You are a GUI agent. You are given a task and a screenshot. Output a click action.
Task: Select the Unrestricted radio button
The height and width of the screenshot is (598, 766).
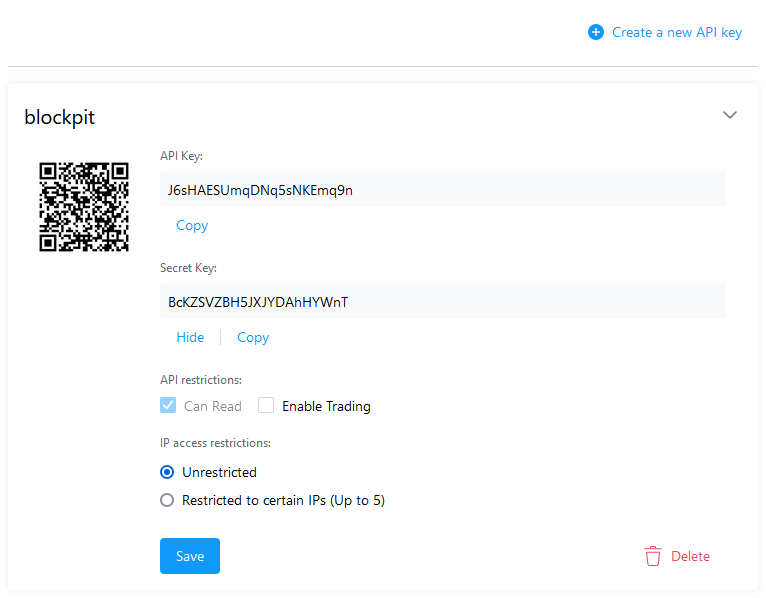click(x=167, y=472)
